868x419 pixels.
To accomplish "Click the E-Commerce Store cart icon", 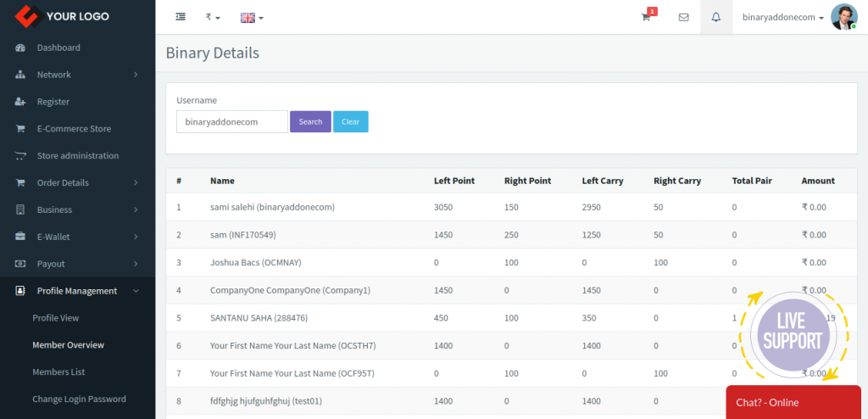I will pyautogui.click(x=20, y=129).
